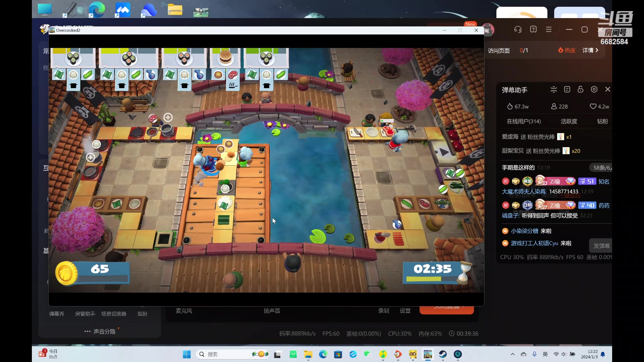This screenshot has height=362, width=644.
Task: Open the customer service headset icon
Action: coord(518,29)
